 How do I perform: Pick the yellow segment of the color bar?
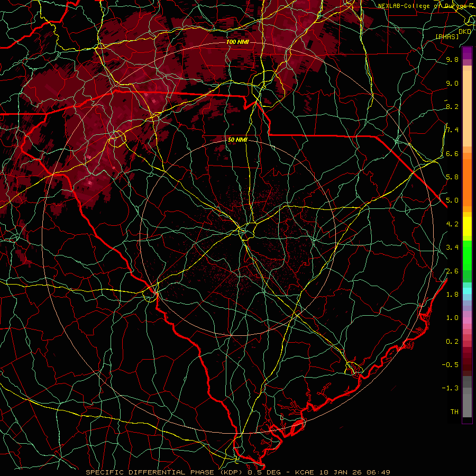(467, 226)
